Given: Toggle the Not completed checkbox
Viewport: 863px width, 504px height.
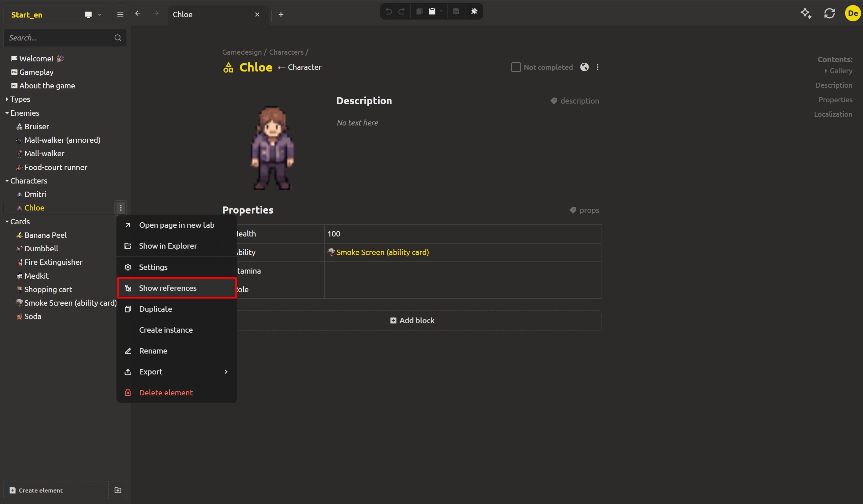Looking at the screenshot, I should 516,67.
